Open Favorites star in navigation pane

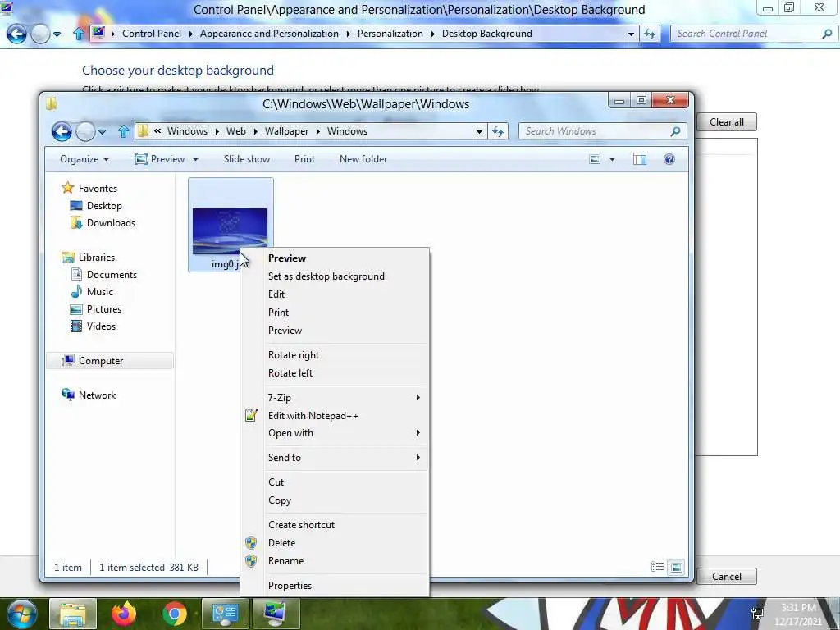[x=67, y=188]
